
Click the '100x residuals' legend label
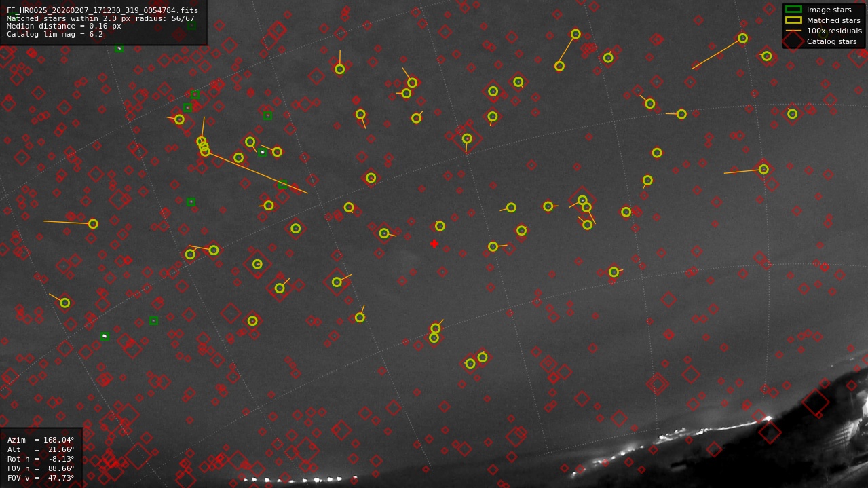pyautogui.click(x=834, y=31)
